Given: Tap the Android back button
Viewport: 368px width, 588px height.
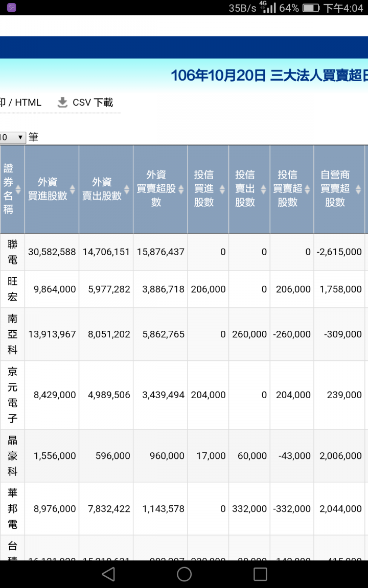Looking at the screenshot, I should coord(108,574).
